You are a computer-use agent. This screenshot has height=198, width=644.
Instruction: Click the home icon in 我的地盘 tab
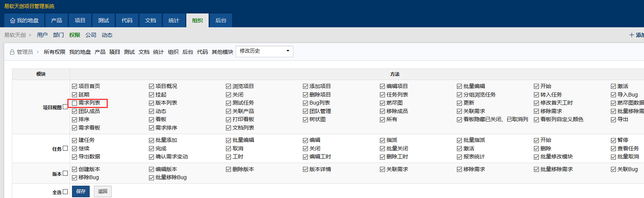[x=13, y=21]
